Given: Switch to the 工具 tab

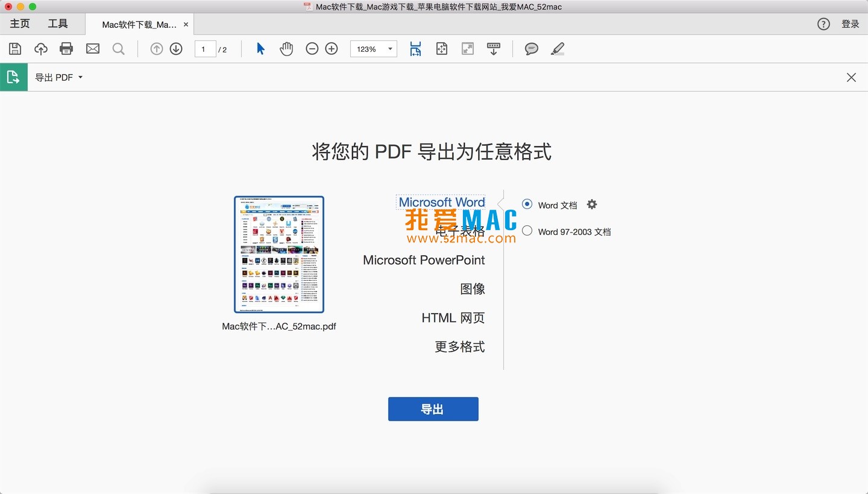Looking at the screenshot, I should (58, 24).
